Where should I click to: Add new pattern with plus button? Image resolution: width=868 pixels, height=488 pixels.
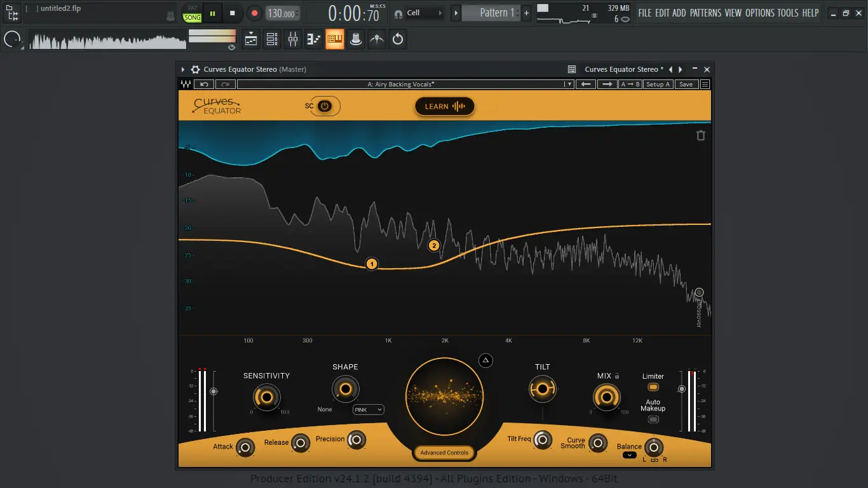pos(526,13)
